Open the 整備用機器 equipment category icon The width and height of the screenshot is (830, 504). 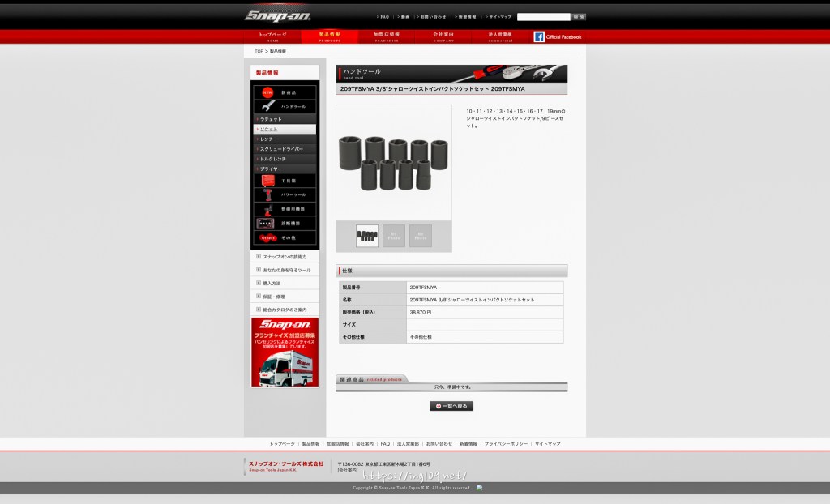[266, 209]
